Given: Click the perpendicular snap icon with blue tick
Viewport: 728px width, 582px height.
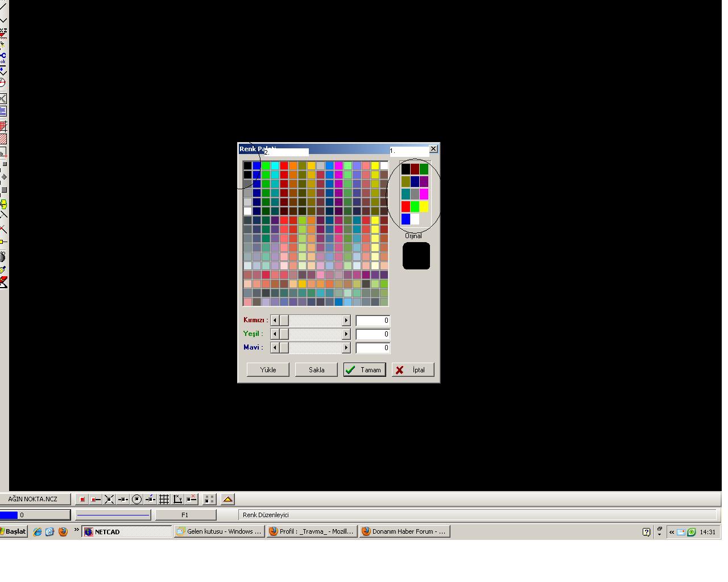Looking at the screenshot, I should 150,499.
